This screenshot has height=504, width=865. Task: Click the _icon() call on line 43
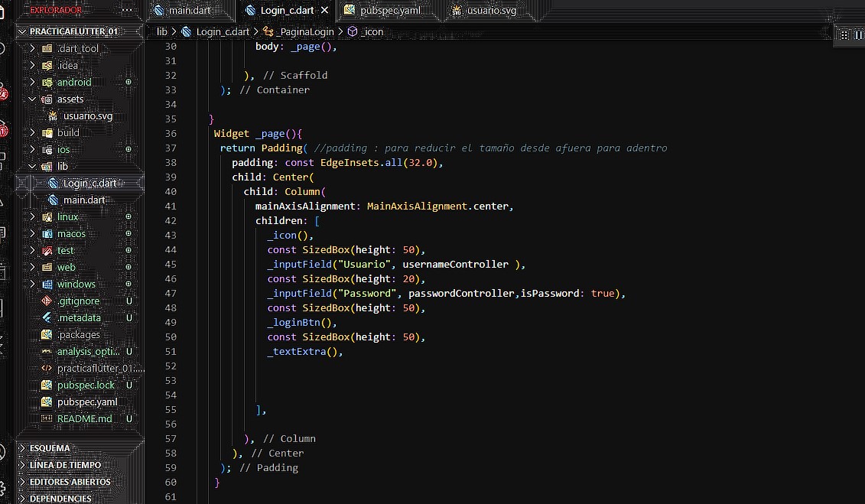pyautogui.click(x=288, y=236)
